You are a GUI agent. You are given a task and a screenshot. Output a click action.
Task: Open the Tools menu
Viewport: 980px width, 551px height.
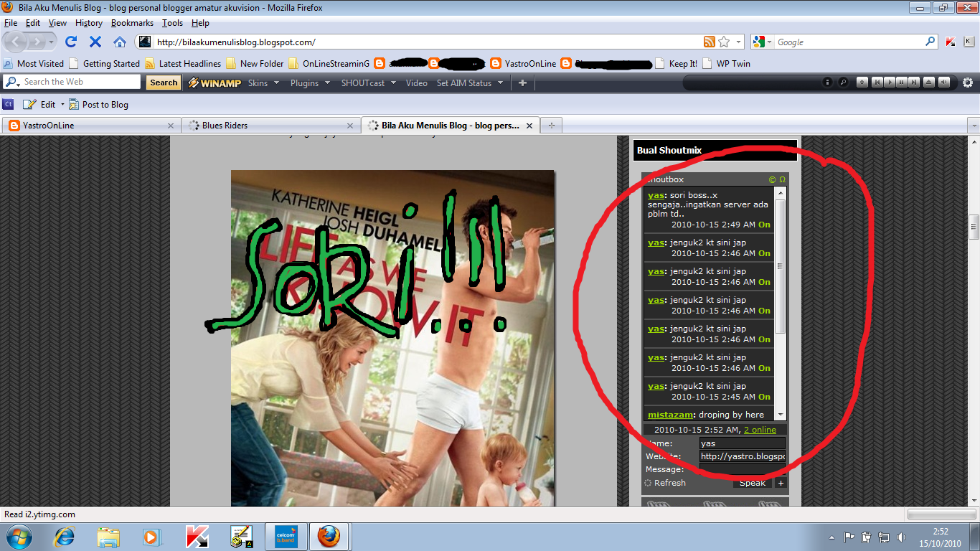(x=172, y=23)
